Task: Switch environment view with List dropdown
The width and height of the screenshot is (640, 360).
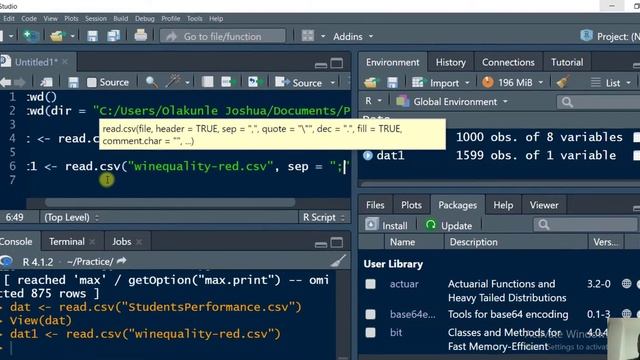Action: coord(611,83)
